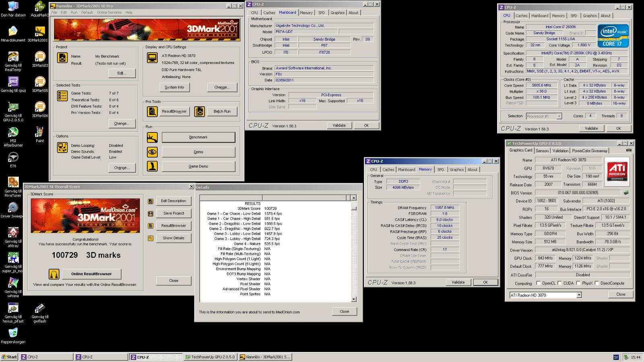The height and width of the screenshot is (362, 644).
Task: Click the Game Demo button
Action: 198,166
